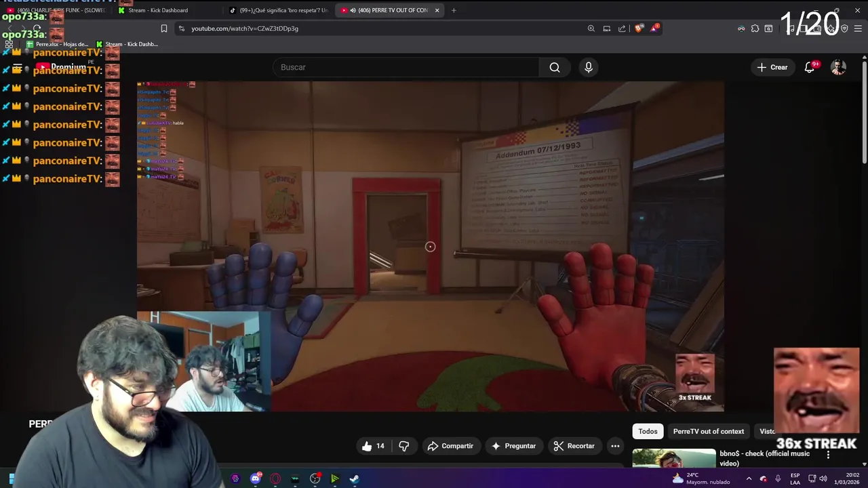Start voice search with the microphone icon
868x488 pixels.
pyautogui.click(x=589, y=67)
